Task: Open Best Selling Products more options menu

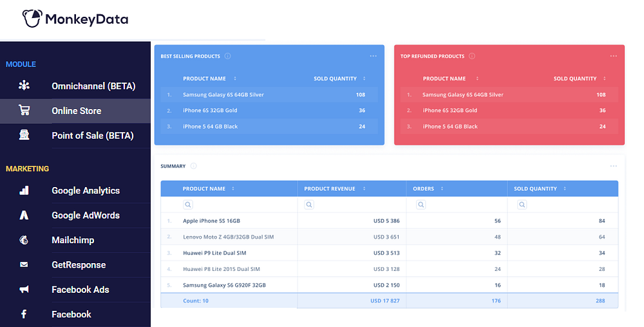Action: 373,56
